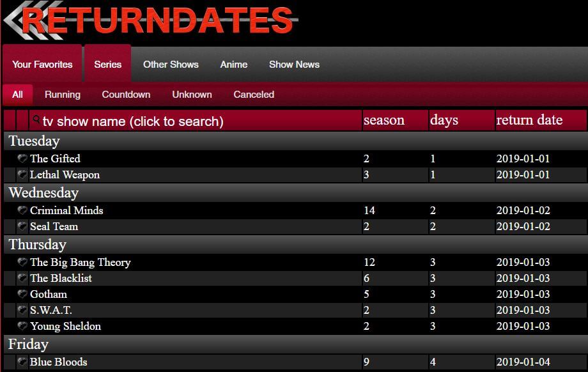588x372 pixels.
Task: Sort by the season column header
Action: (395, 120)
